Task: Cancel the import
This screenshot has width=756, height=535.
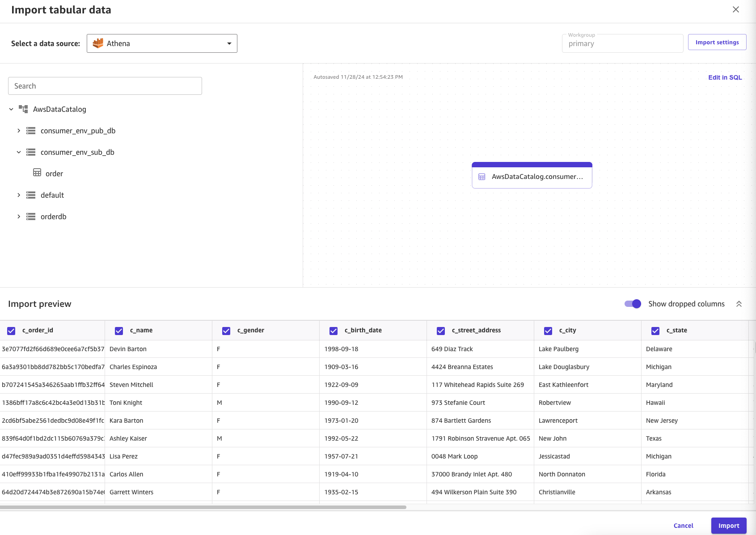Action: [x=684, y=526]
